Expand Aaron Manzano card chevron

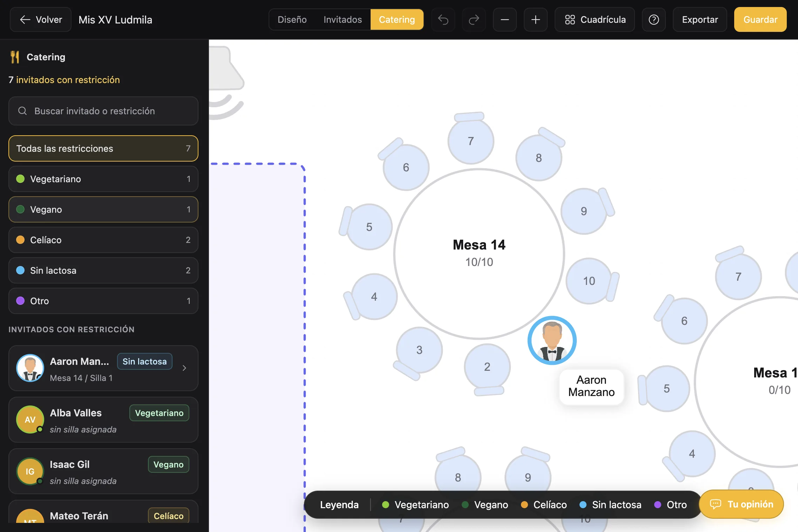[184, 368]
